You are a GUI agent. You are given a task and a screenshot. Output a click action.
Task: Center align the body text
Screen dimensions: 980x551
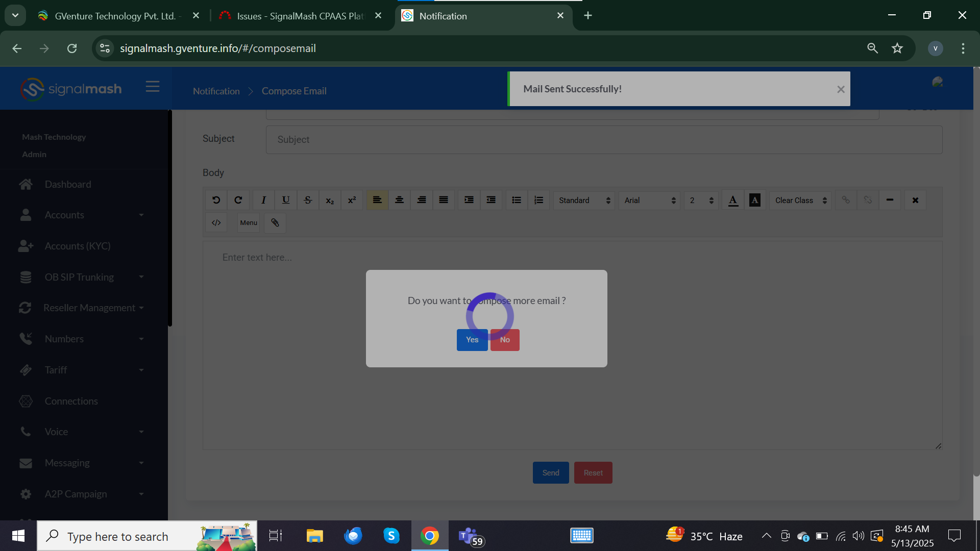(399, 200)
